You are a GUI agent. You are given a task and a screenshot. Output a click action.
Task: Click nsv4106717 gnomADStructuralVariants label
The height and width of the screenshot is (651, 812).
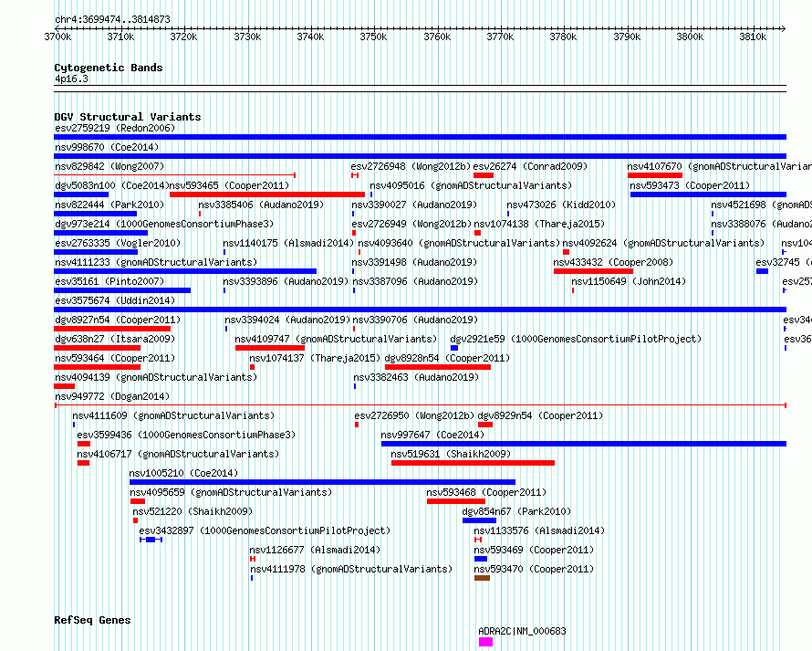[x=178, y=454]
